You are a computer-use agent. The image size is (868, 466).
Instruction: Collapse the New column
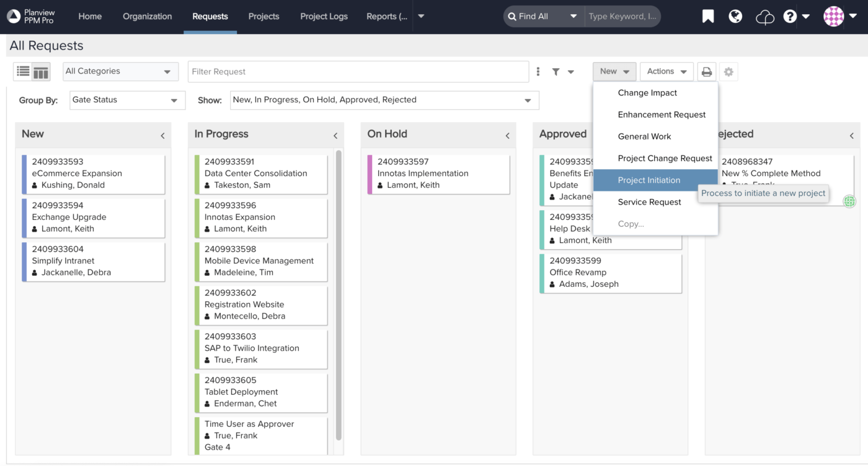pyautogui.click(x=162, y=136)
